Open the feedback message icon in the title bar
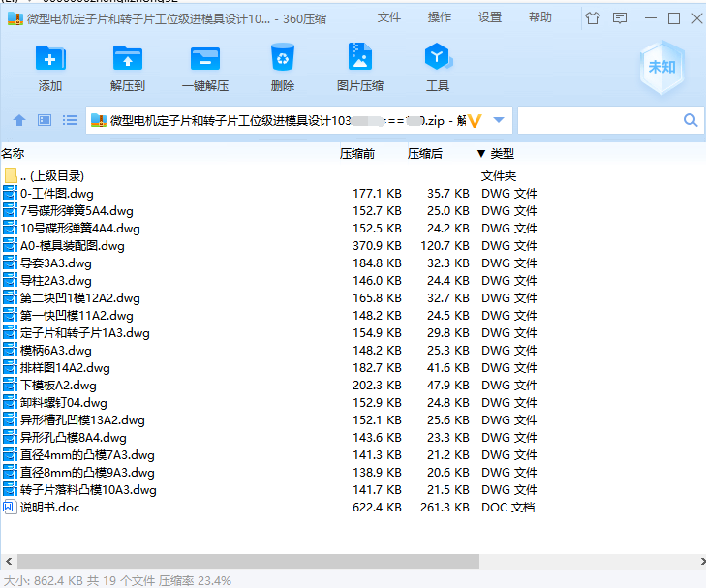 pyautogui.click(x=620, y=18)
